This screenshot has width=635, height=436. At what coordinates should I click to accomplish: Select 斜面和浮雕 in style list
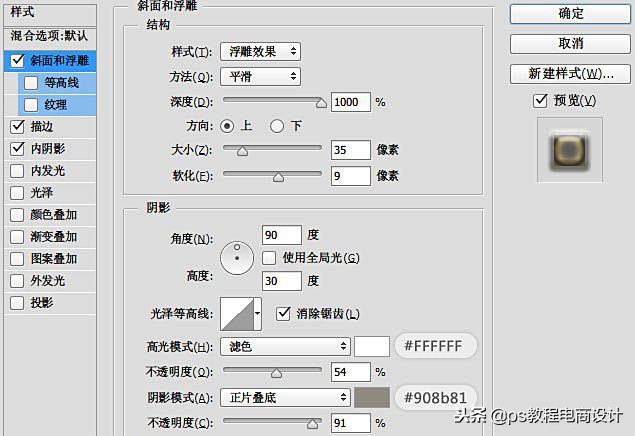click(x=60, y=61)
